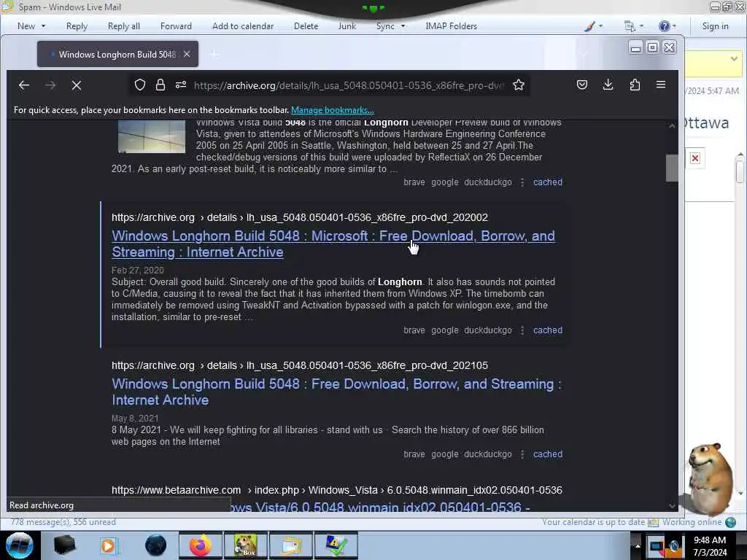Search google for the May 8, 2021 result
This screenshot has height=560, width=747.
coord(445,454)
